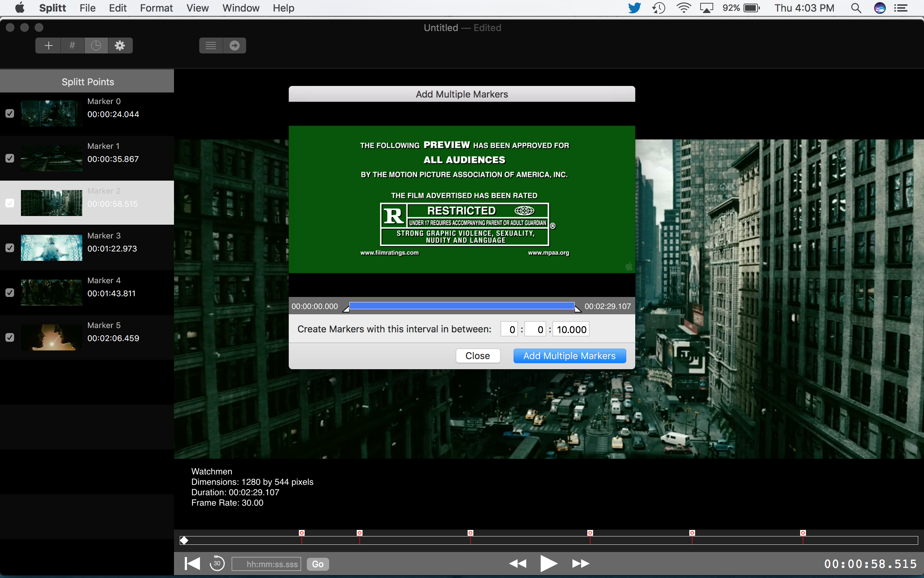Select the Marker 5 thumbnail
Viewport: 924px width, 578px height.
coord(52,337)
